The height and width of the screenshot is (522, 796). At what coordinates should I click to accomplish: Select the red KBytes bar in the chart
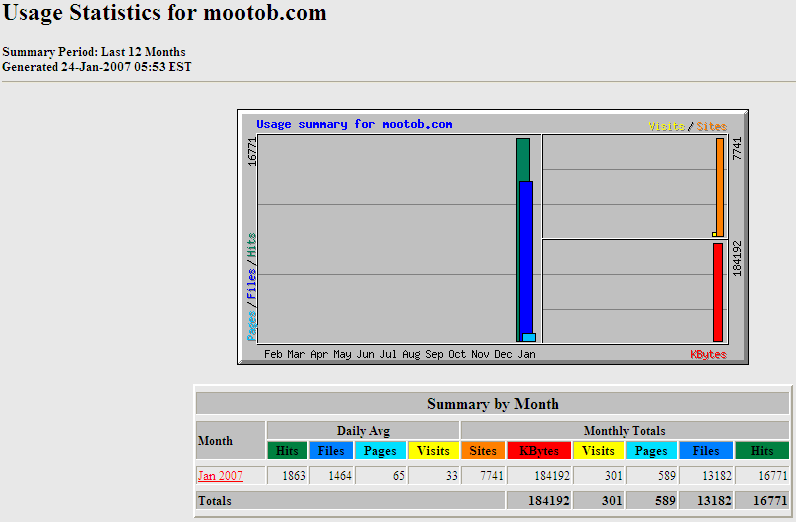click(x=718, y=292)
